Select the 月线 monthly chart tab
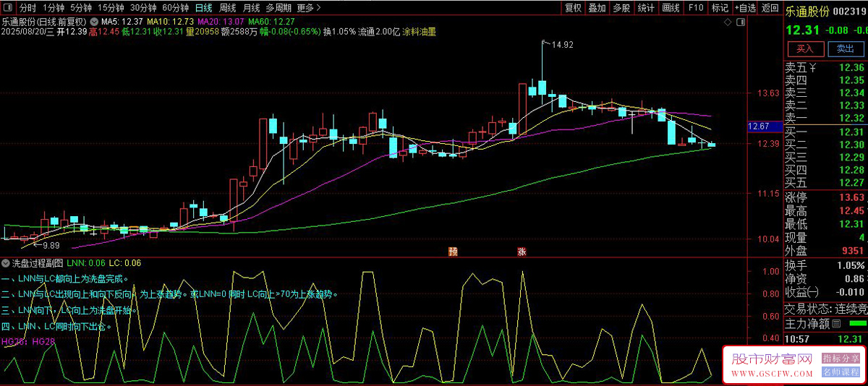868x386 pixels. click(x=252, y=8)
